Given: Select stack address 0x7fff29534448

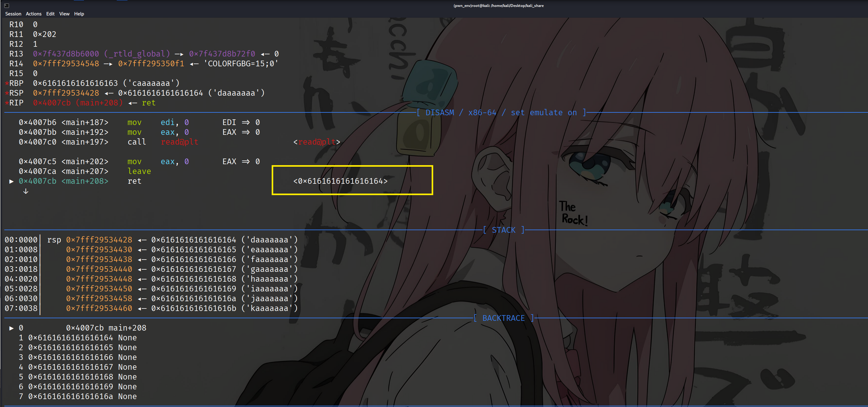Looking at the screenshot, I should pyautogui.click(x=99, y=279).
